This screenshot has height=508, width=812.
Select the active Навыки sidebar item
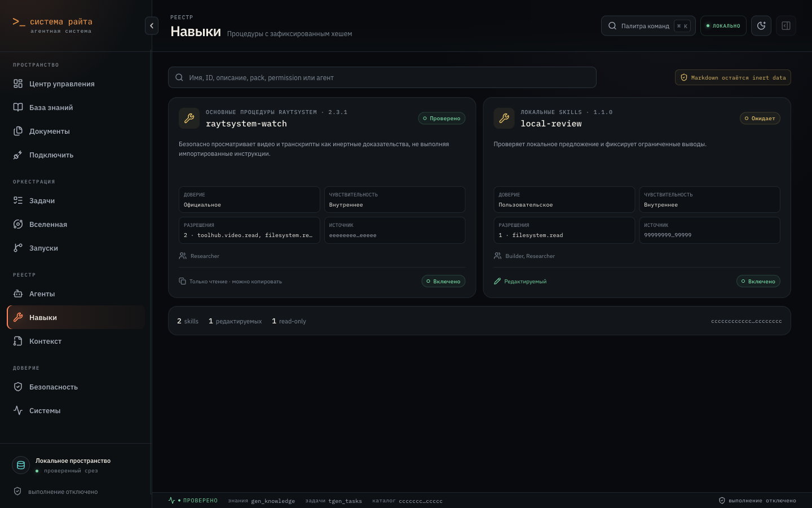tap(76, 317)
